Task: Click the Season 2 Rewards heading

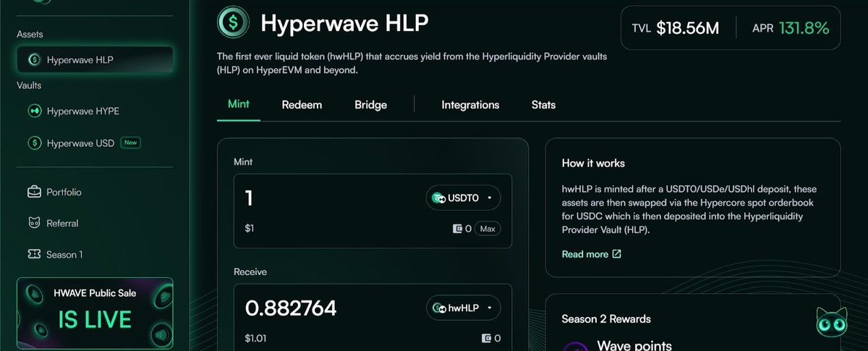Action: coord(606,318)
